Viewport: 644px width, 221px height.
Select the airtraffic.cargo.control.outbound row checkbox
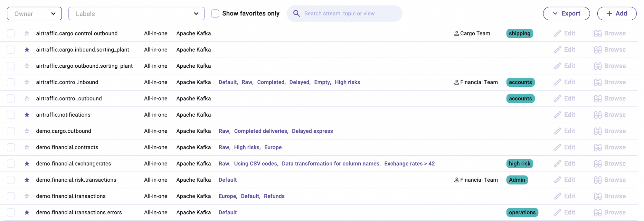(11, 34)
